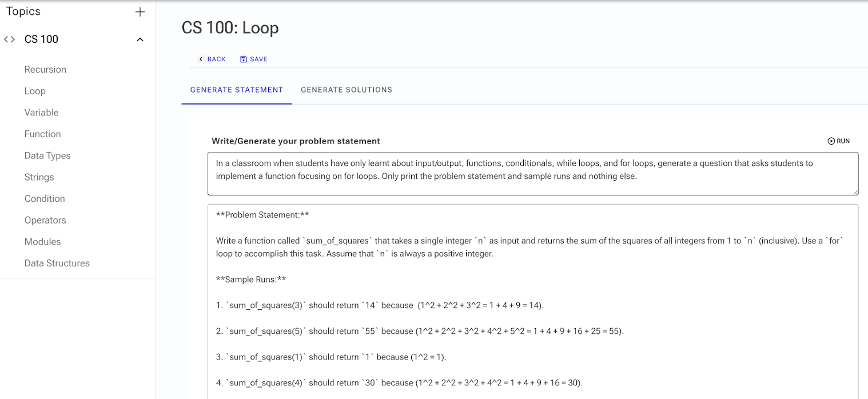Image resolution: width=868 pixels, height=399 pixels.
Task: Select Variable in the topics list
Action: (41, 113)
